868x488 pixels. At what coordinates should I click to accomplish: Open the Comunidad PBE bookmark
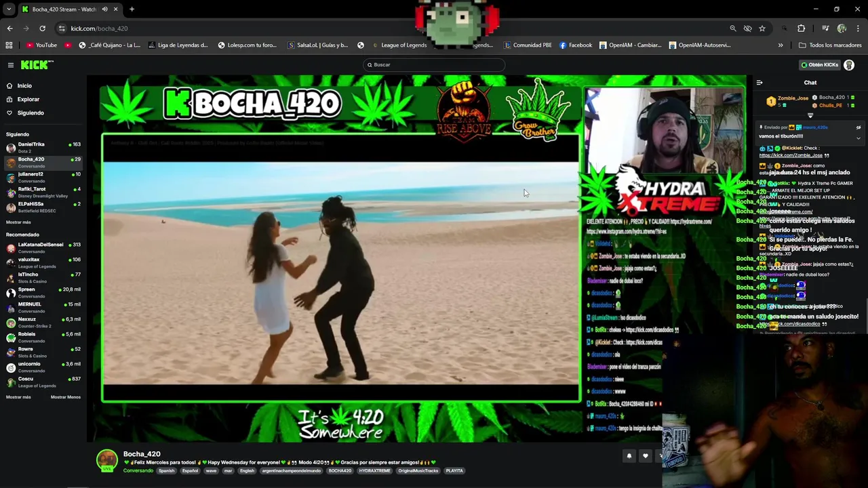point(528,45)
